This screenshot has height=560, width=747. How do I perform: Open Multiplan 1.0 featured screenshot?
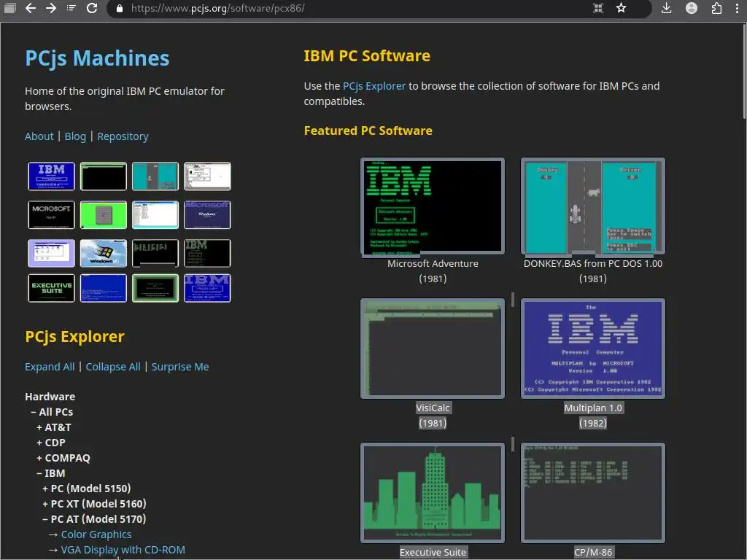pos(592,349)
